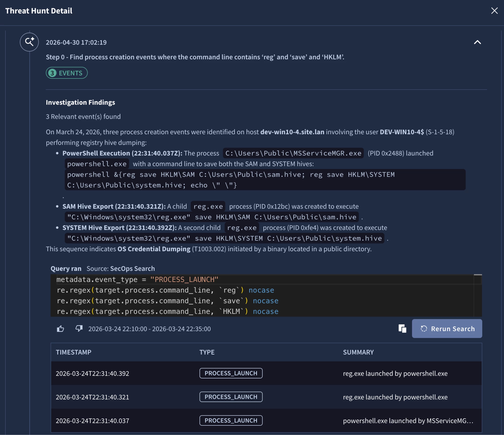
Task: Click the Investigation Findings heading
Action: pos(80,102)
